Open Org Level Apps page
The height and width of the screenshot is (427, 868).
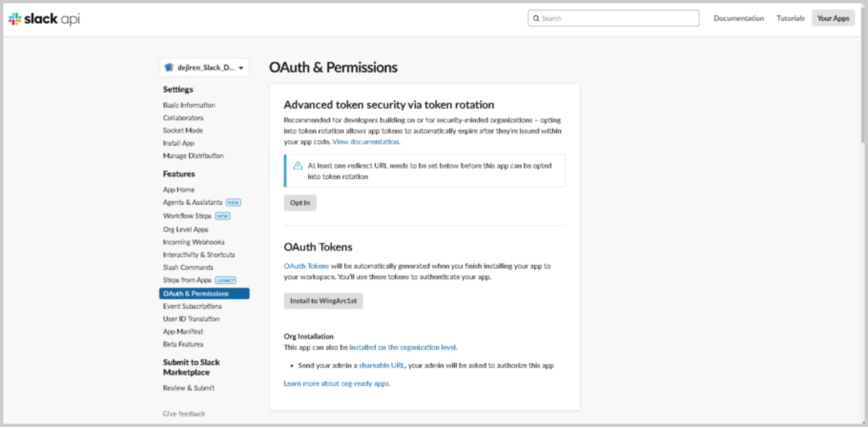pos(185,230)
